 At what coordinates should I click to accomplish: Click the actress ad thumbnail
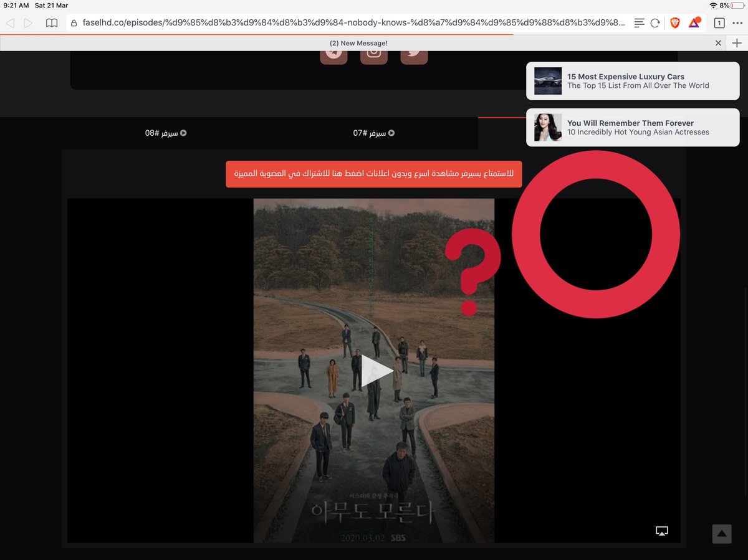point(548,128)
